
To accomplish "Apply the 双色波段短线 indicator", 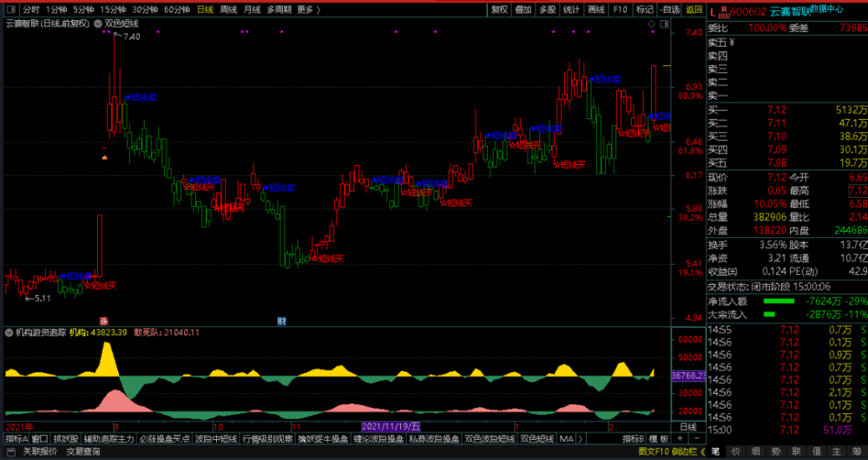I will [x=490, y=439].
